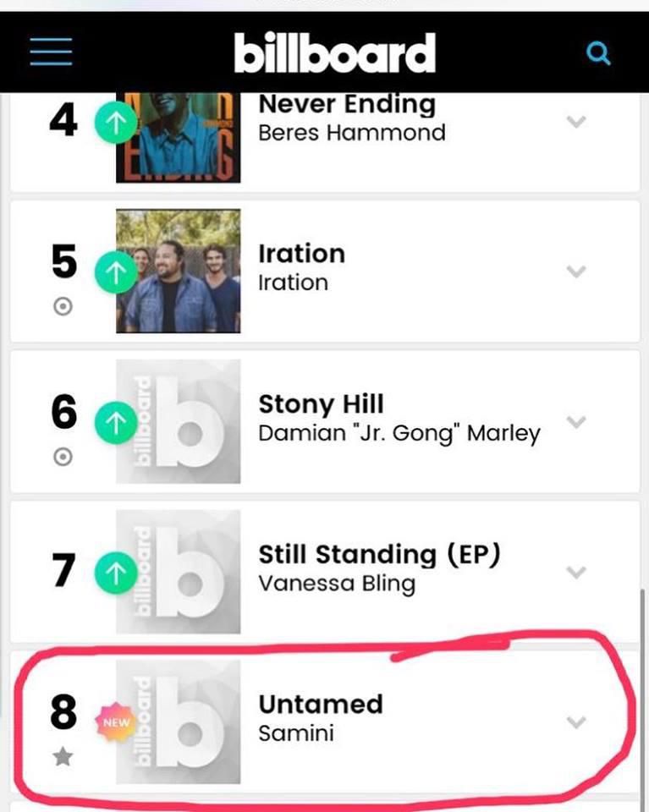Screen dimensions: 649x812
Task: Expand details for Never Ending
Action: (x=576, y=121)
